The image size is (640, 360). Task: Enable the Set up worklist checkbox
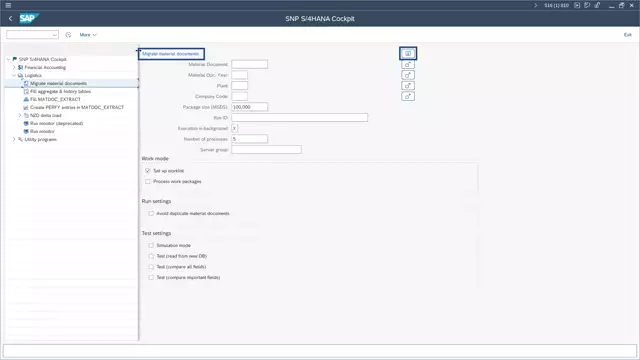148,171
